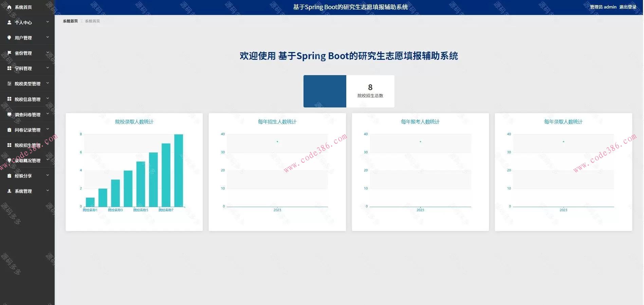This screenshot has width=644, height=305.
Task: Click the 院校名称3 axis label
Action: tap(115, 210)
